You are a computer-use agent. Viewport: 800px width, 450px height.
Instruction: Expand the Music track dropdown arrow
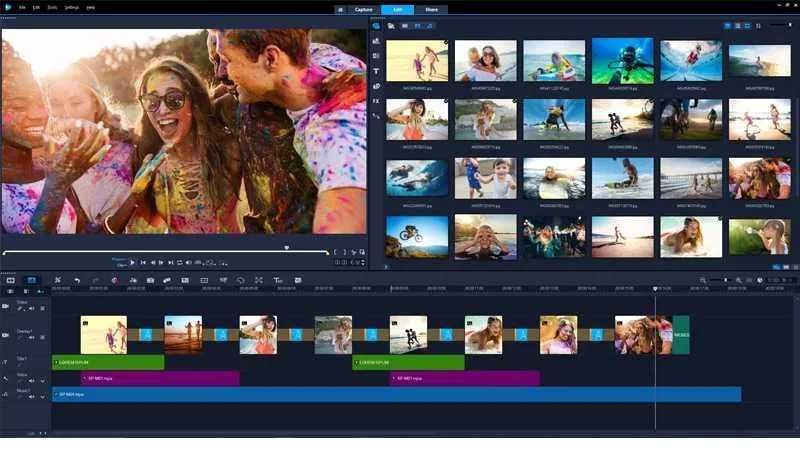click(42, 397)
